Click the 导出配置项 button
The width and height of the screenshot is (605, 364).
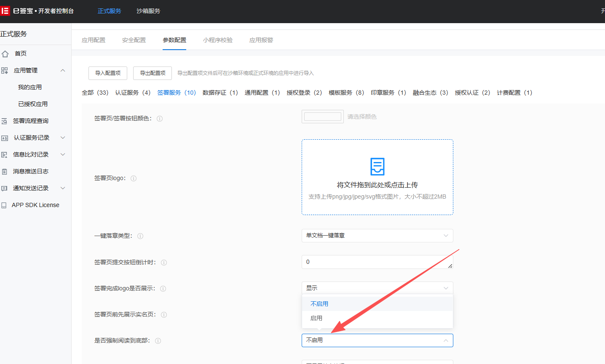pos(153,73)
